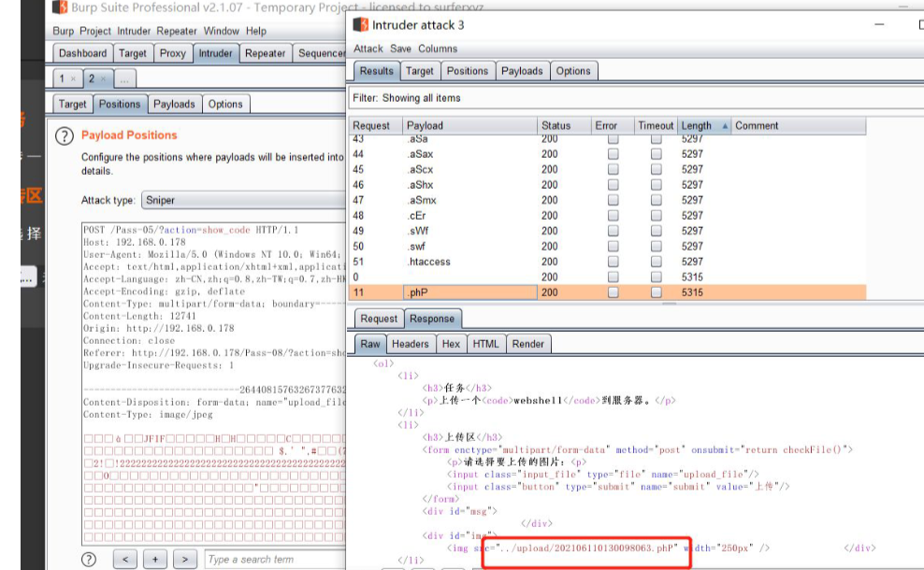924x570 pixels.
Task: Open the Payloads tab in the Intruder panel
Action: [x=174, y=104]
